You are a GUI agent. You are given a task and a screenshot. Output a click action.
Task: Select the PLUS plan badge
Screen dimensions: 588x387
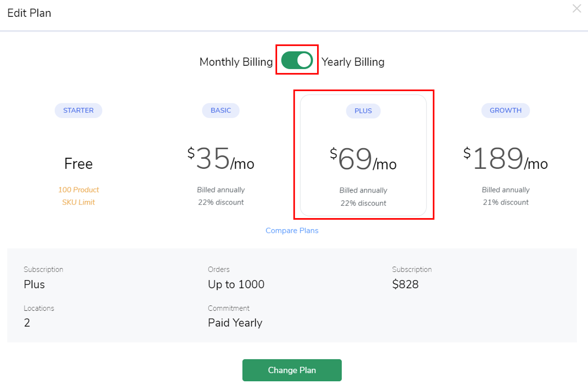pyautogui.click(x=363, y=111)
